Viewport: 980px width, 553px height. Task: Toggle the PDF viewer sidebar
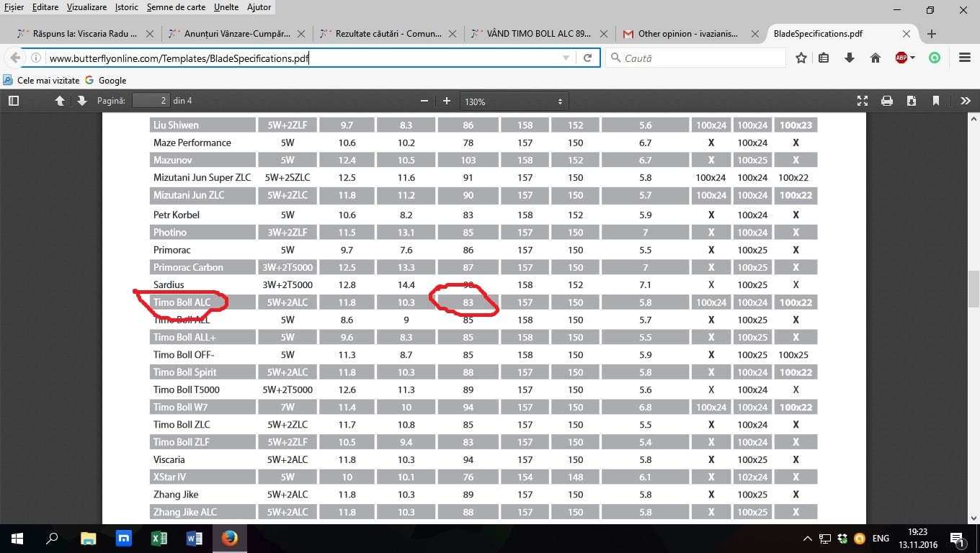point(13,101)
